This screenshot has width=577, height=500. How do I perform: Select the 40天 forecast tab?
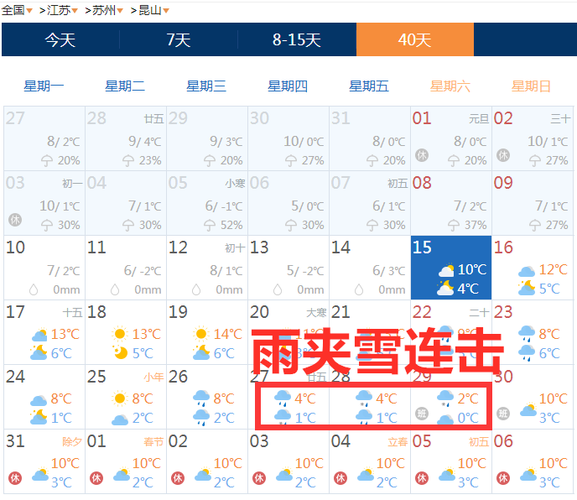[x=415, y=40]
